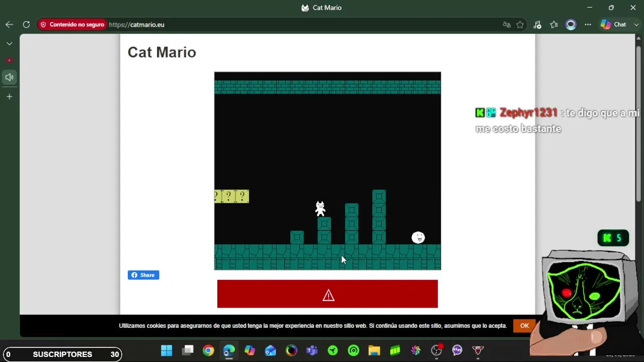Open the Copilot Chat button
This screenshot has width=644, height=362.
pyautogui.click(x=614, y=25)
